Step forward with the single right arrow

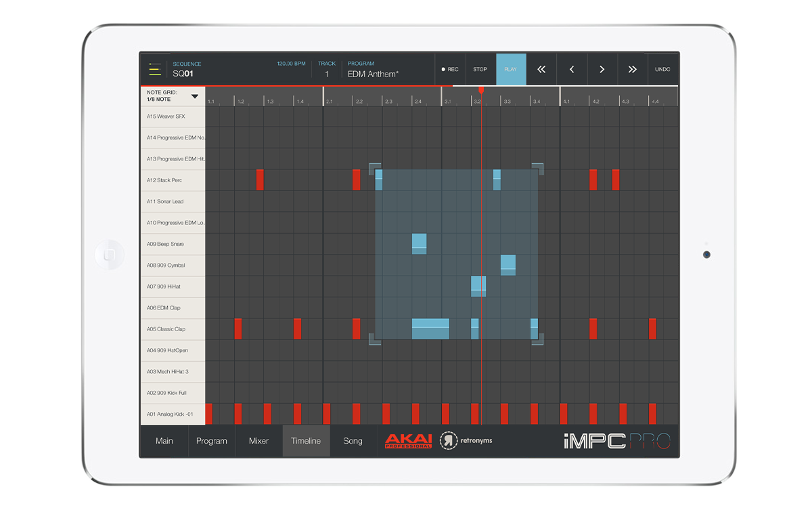coord(602,69)
